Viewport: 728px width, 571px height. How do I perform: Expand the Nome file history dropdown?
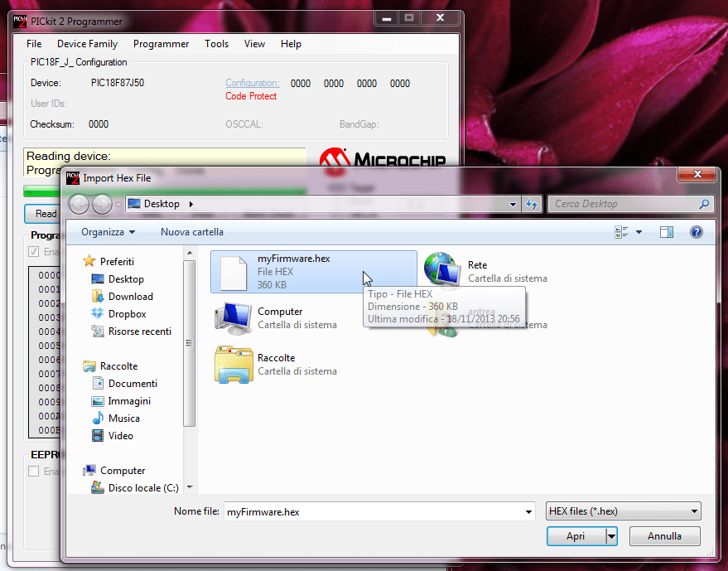tap(528, 512)
